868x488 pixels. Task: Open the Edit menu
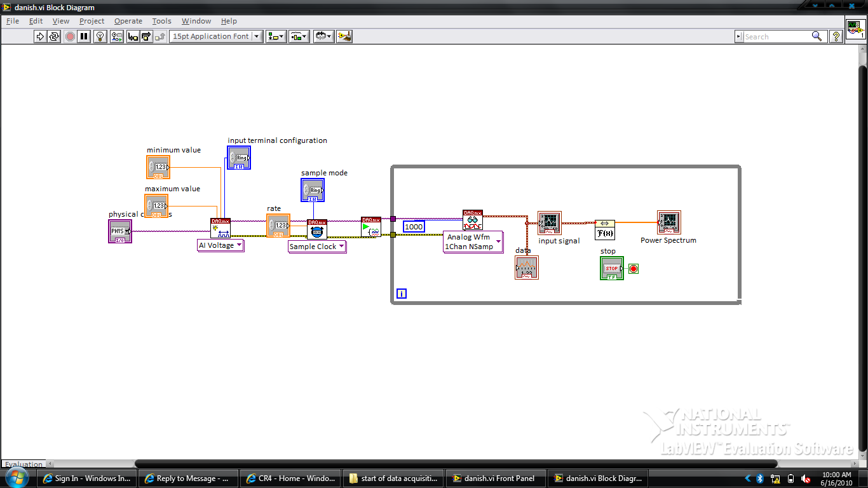(x=36, y=21)
